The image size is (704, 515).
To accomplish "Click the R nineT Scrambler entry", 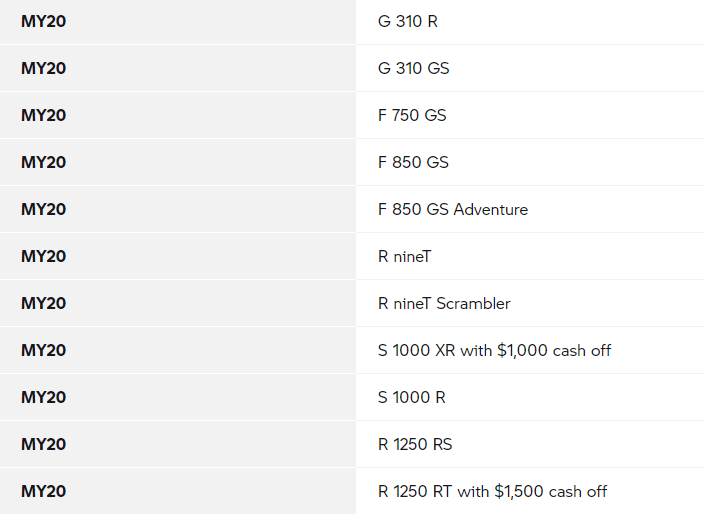I will pos(444,304).
